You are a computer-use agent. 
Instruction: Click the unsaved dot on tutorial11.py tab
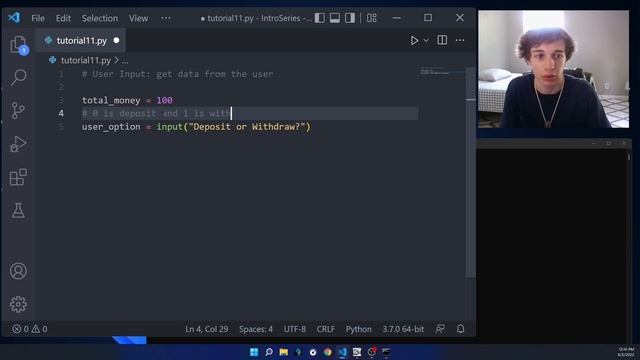pyautogui.click(x=116, y=40)
